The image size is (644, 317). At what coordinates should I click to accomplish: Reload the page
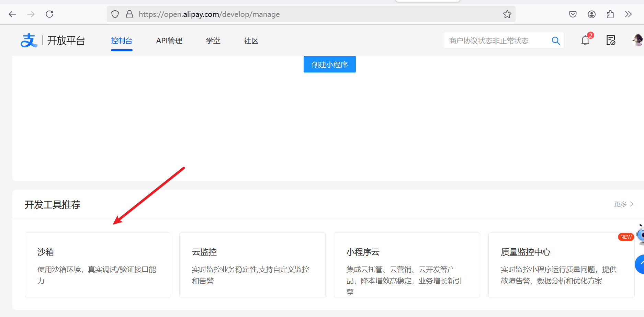49,14
